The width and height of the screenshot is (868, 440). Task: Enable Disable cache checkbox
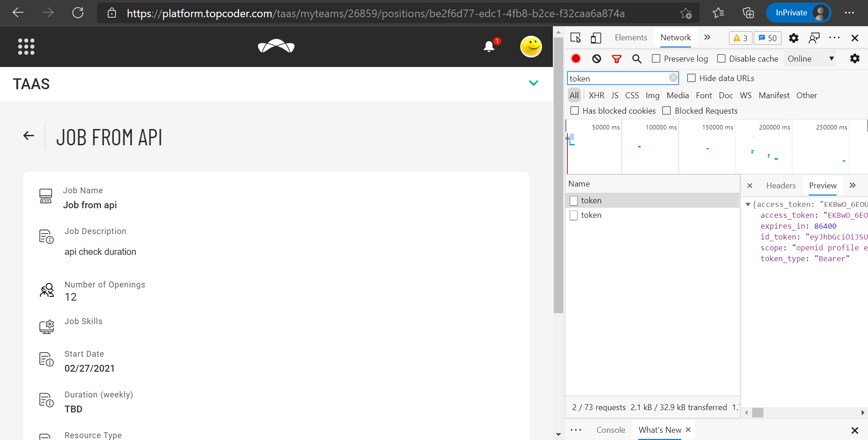click(x=721, y=58)
